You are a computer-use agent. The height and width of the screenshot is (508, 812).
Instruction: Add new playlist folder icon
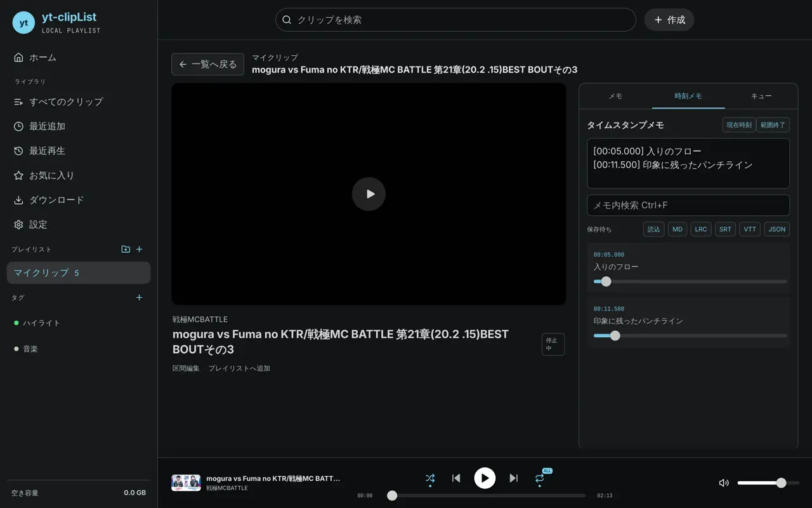click(126, 250)
